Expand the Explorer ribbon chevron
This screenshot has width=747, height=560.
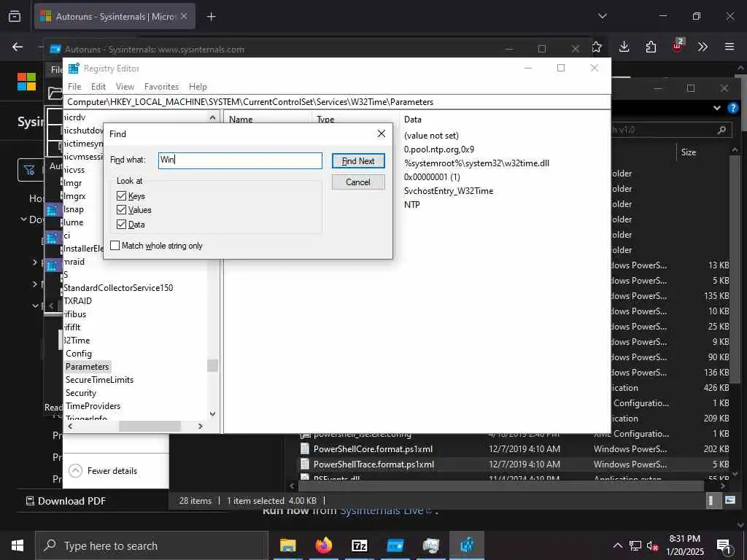tap(717, 108)
